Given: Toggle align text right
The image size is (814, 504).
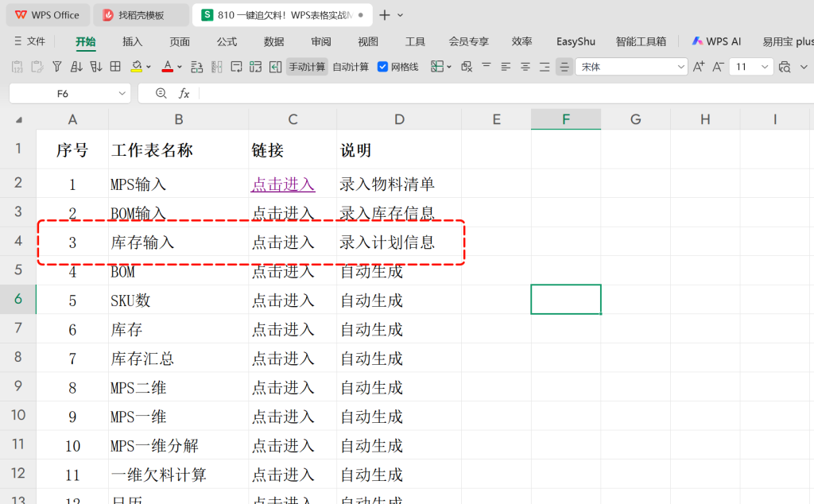Looking at the screenshot, I should 545,67.
